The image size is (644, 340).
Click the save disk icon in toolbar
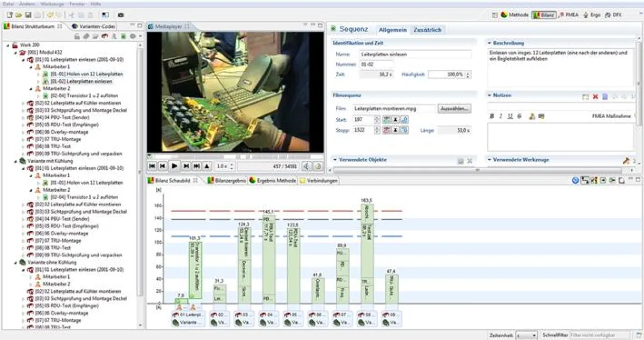click(x=27, y=15)
